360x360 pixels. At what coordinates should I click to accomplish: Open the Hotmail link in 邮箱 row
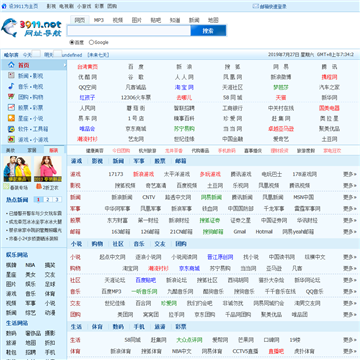coord(264,232)
